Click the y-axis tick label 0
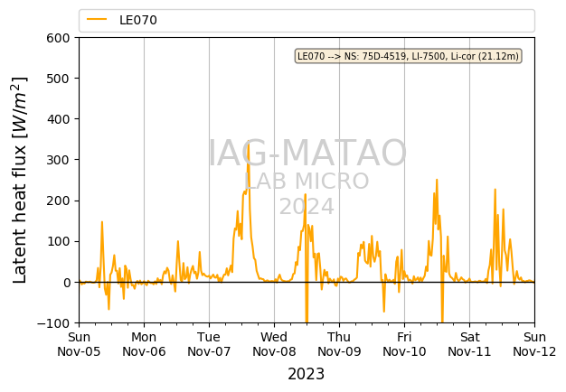 [x=67, y=283]
